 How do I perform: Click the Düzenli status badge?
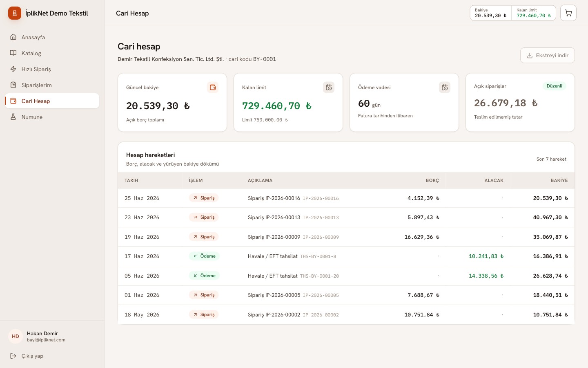point(554,86)
